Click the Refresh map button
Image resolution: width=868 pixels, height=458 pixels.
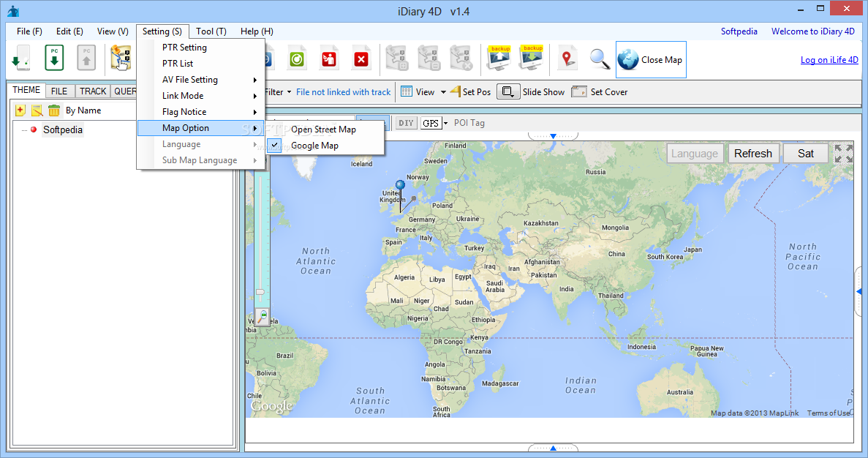[753, 154]
